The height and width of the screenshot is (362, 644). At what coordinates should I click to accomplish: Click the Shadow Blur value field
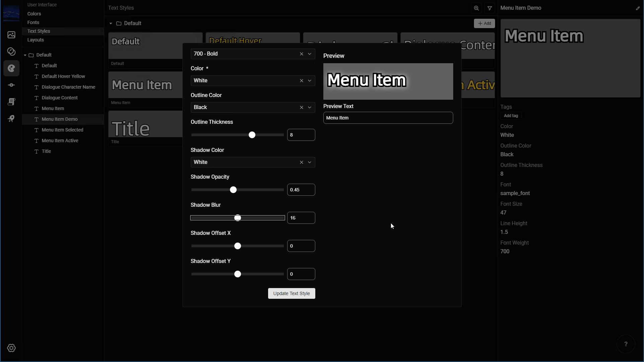pos(301,218)
